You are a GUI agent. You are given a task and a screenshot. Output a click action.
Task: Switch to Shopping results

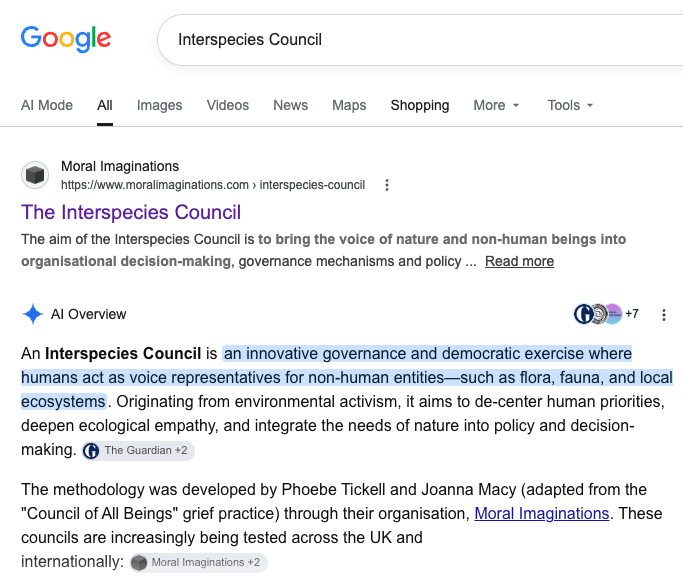(420, 105)
